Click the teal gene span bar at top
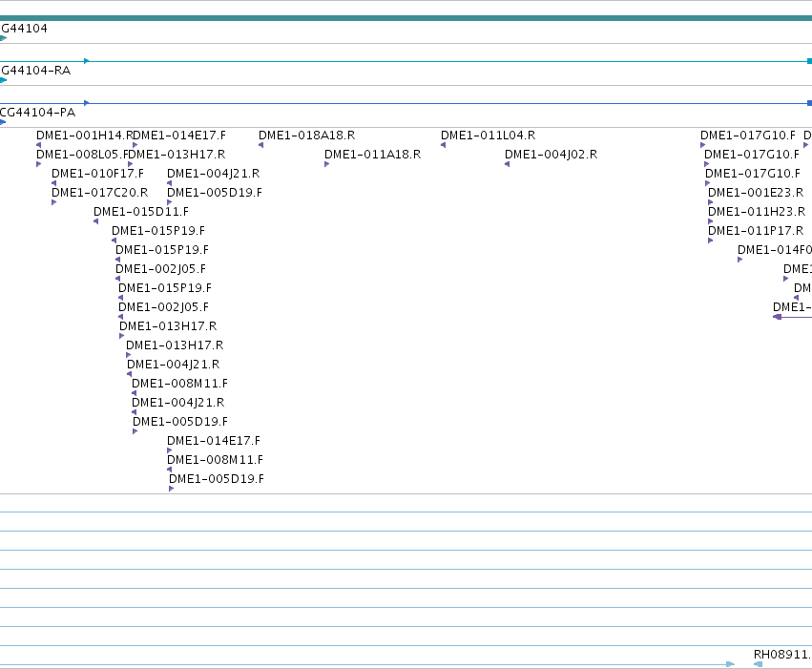 click(x=406, y=18)
